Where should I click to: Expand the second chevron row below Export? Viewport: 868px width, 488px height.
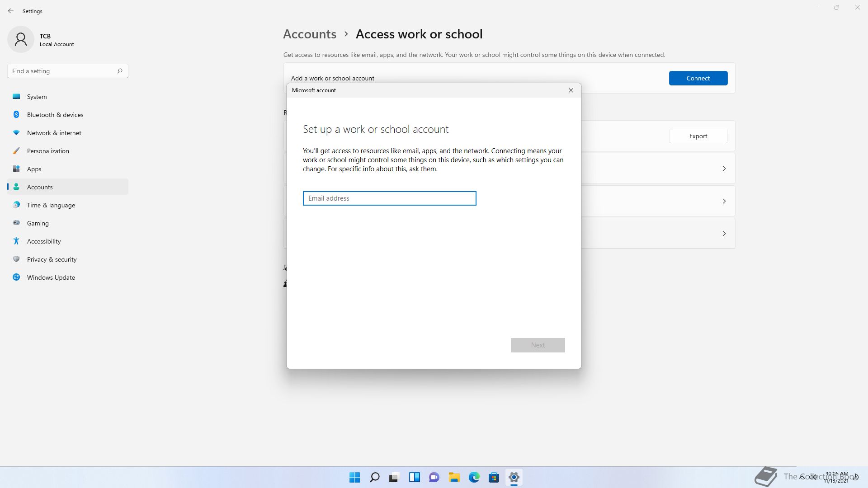tap(724, 201)
